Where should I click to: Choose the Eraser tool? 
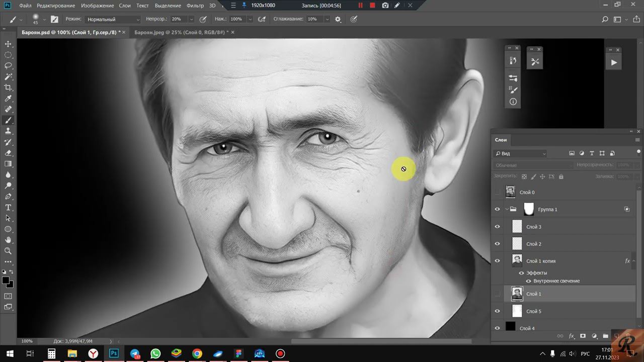8,153
